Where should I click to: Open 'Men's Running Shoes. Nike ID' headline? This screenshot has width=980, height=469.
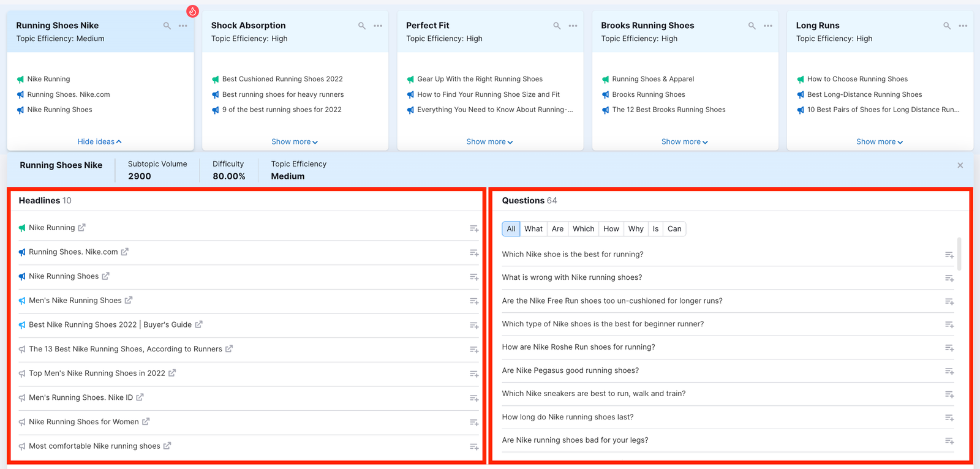(81, 397)
